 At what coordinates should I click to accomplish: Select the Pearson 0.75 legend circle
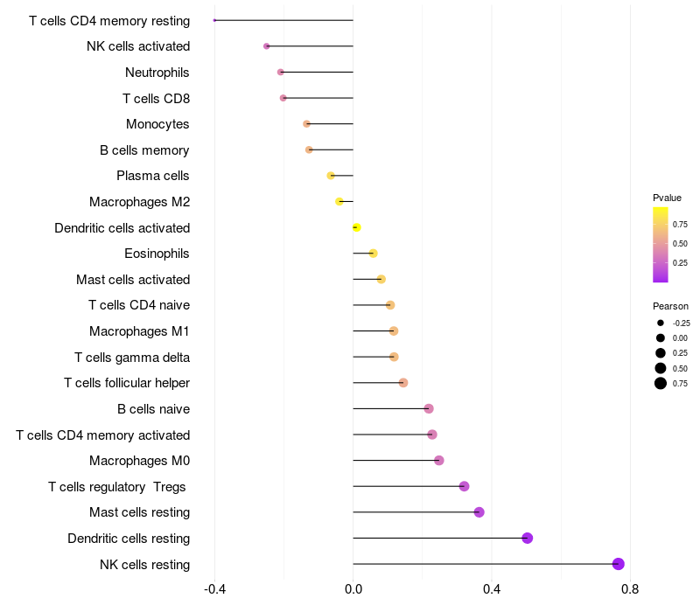point(661,383)
